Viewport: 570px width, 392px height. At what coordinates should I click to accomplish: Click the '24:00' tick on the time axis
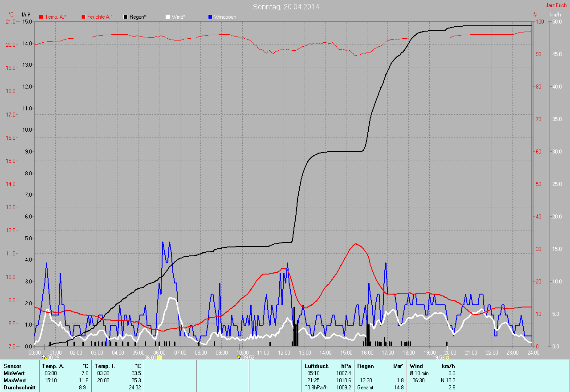click(533, 352)
